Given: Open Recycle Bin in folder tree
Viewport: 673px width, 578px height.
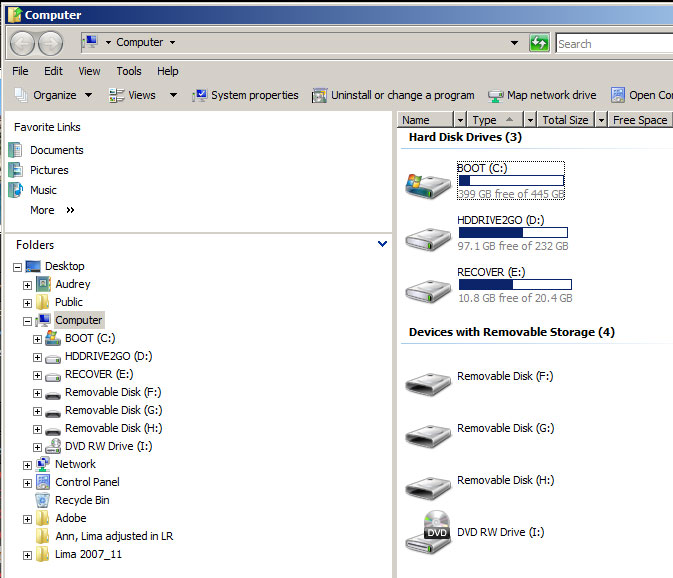Looking at the screenshot, I should pyautogui.click(x=81, y=500).
